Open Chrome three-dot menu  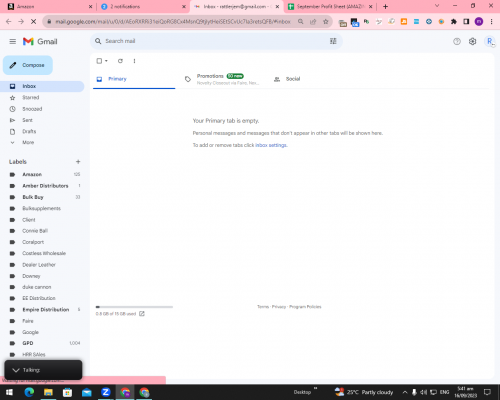pos(491,22)
